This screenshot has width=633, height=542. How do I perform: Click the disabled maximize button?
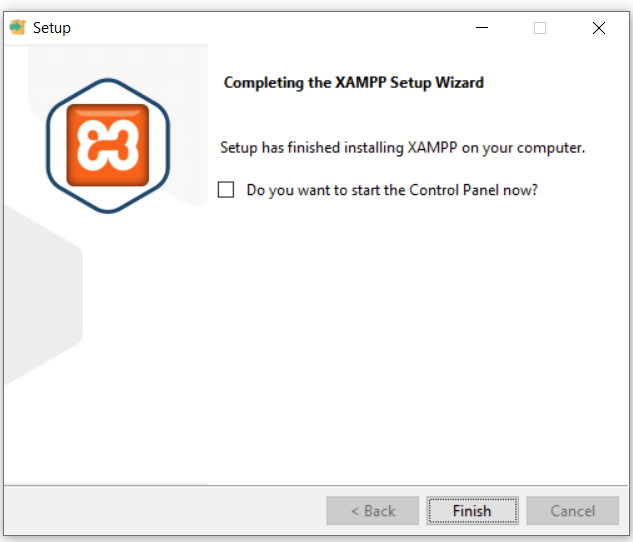click(x=540, y=28)
